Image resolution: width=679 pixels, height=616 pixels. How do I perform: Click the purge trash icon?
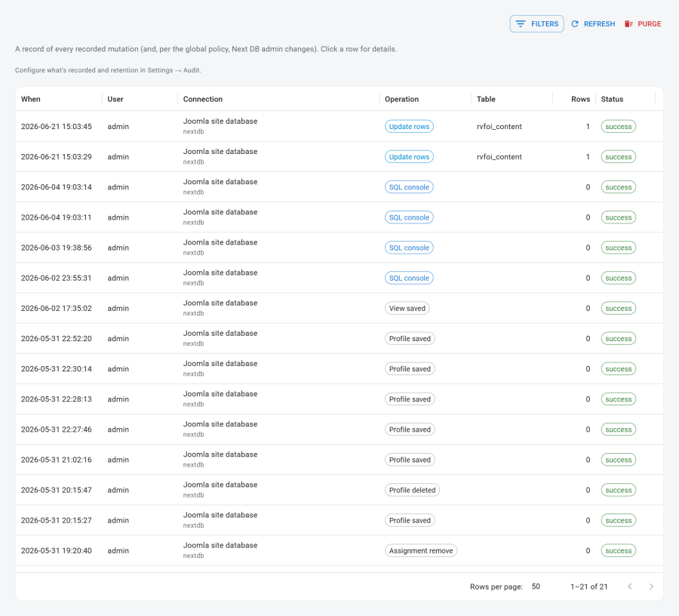pos(628,24)
